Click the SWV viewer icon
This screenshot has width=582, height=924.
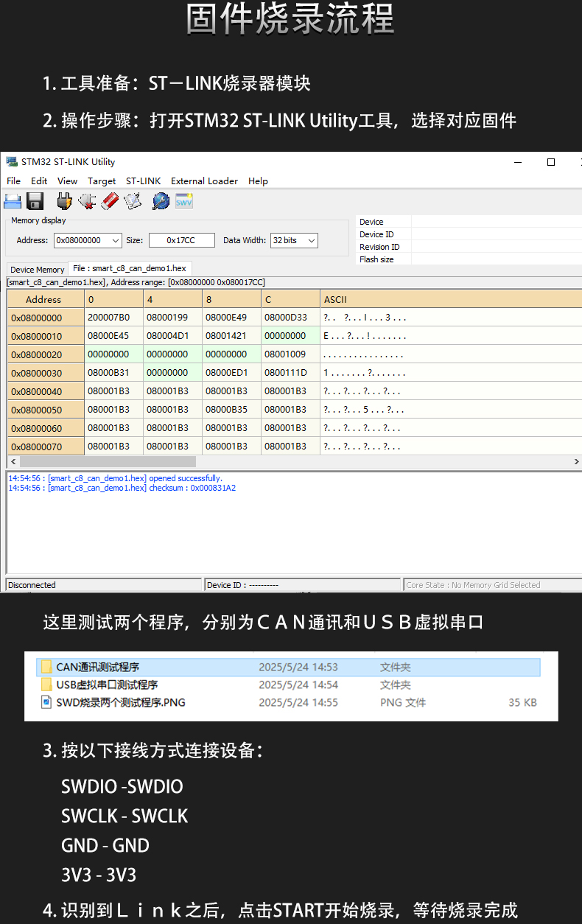(183, 201)
